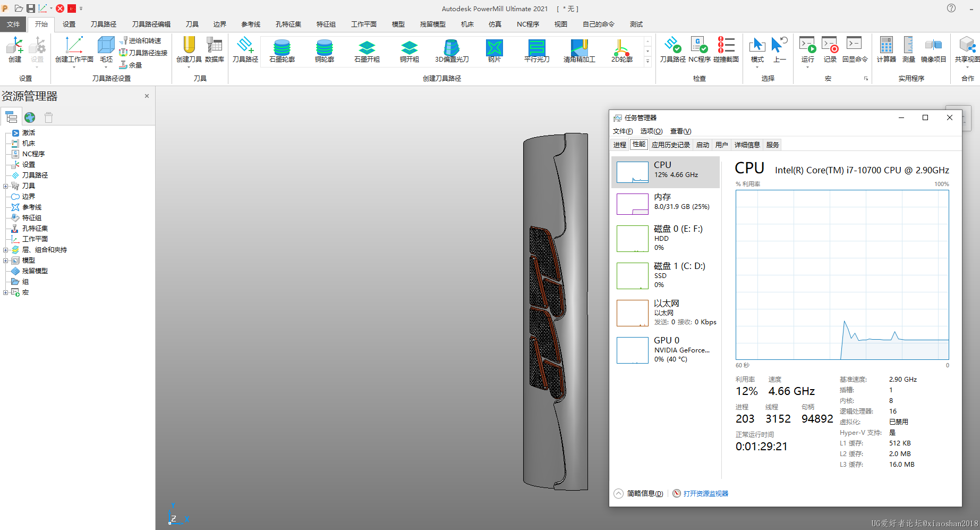The width and height of the screenshot is (980, 530).
Task: Open the 文件 ribbon tab
Action: (x=13, y=24)
